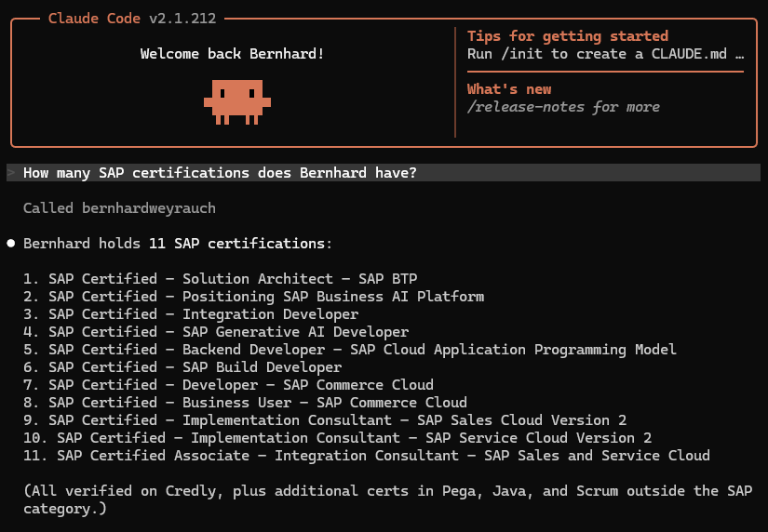Click the "What's new" heading

(x=509, y=89)
